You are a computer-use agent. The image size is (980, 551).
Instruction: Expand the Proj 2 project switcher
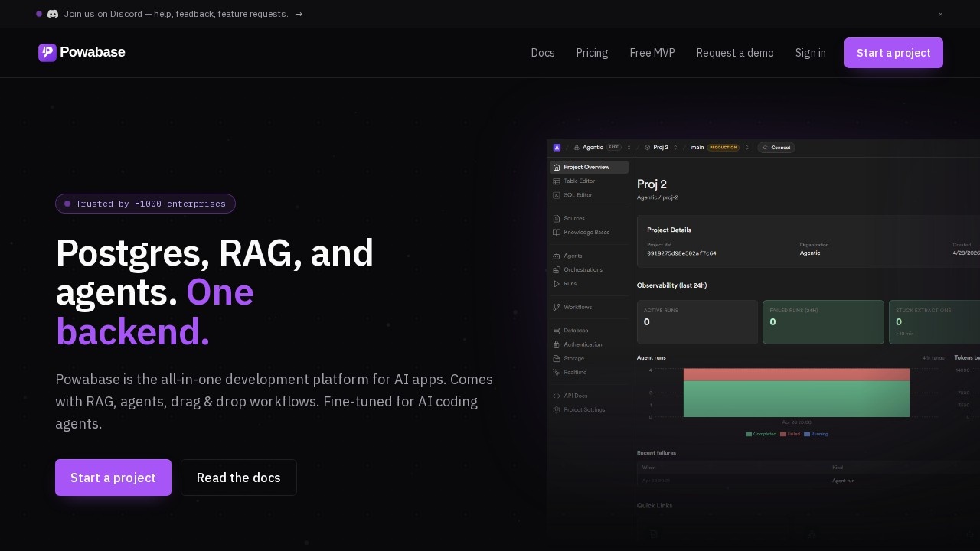(677, 148)
